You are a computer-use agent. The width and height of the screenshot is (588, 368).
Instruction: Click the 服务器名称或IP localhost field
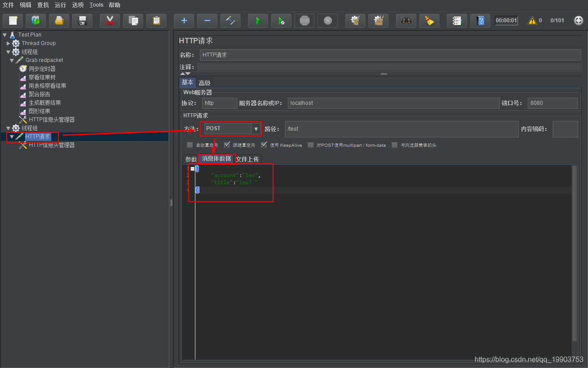pos(393,103)
